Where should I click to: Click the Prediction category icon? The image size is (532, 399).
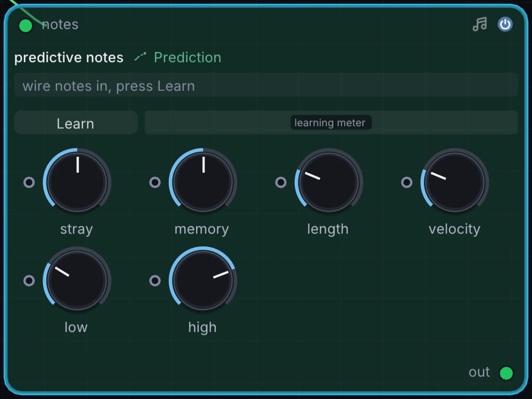[140, 57]
